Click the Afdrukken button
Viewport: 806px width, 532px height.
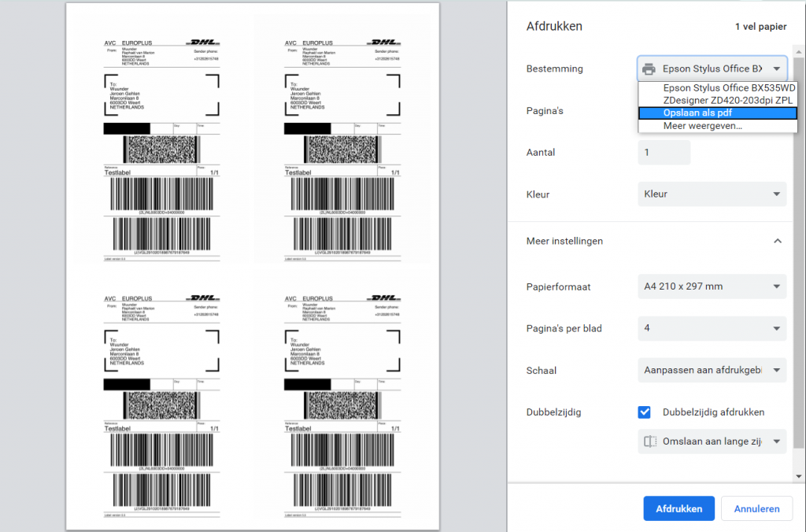click(x=678, y=508)
